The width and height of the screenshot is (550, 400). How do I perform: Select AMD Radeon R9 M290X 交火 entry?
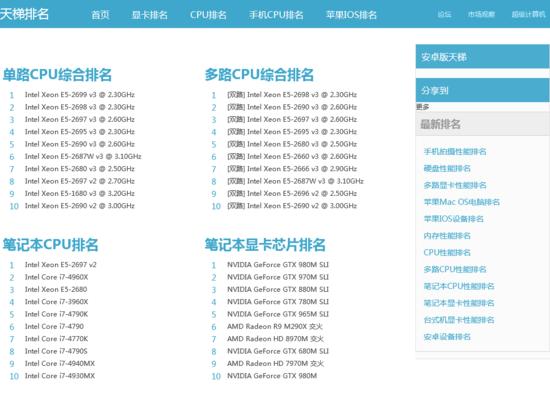pos(275,327)
